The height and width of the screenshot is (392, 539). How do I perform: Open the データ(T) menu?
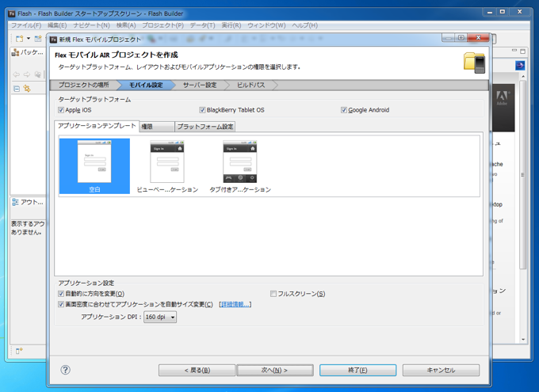(202, 25)
